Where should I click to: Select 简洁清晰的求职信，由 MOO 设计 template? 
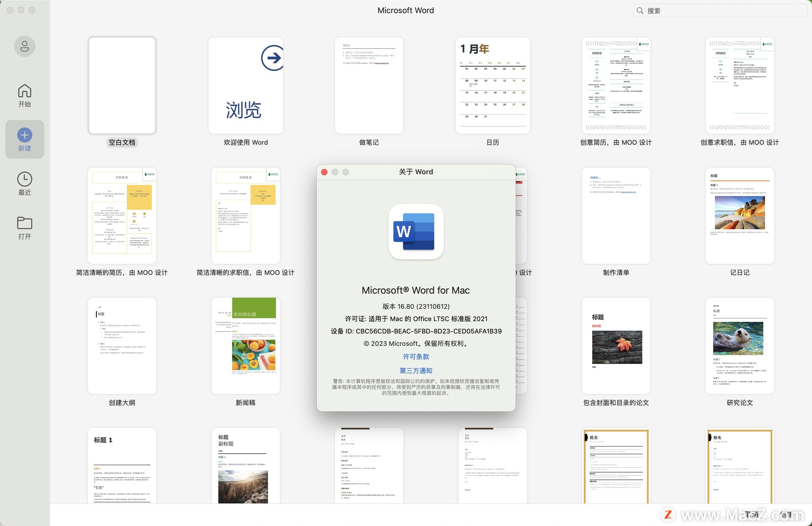click(246, 216)
